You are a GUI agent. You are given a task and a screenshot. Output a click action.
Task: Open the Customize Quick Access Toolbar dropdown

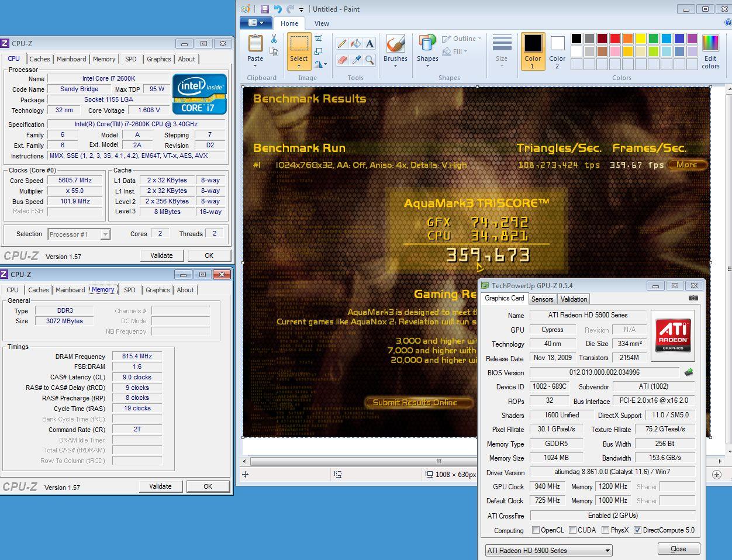302,9
